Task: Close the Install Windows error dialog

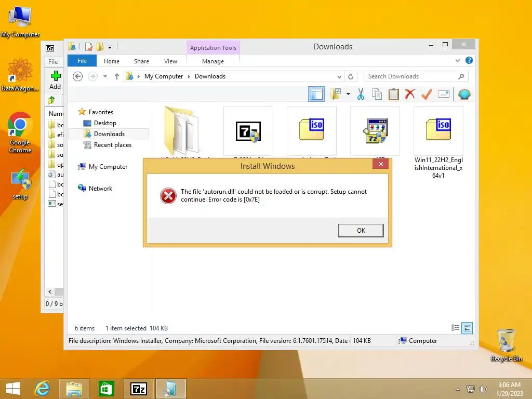Action: [381, 164]
